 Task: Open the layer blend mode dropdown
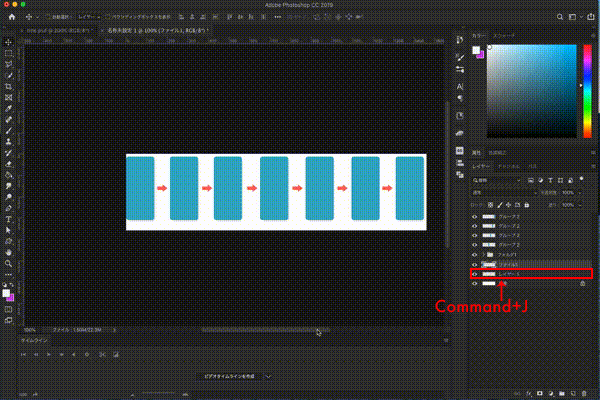point(500,192)
